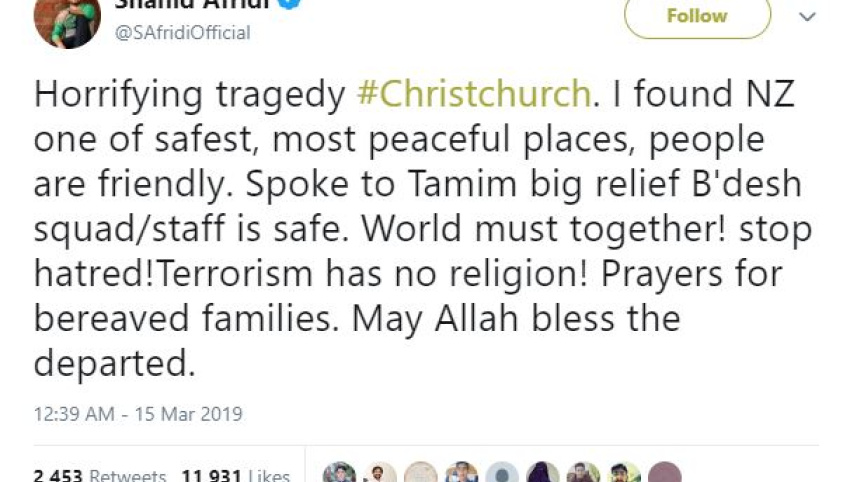Click the sixth liker avatar

(x=543, y=474)
